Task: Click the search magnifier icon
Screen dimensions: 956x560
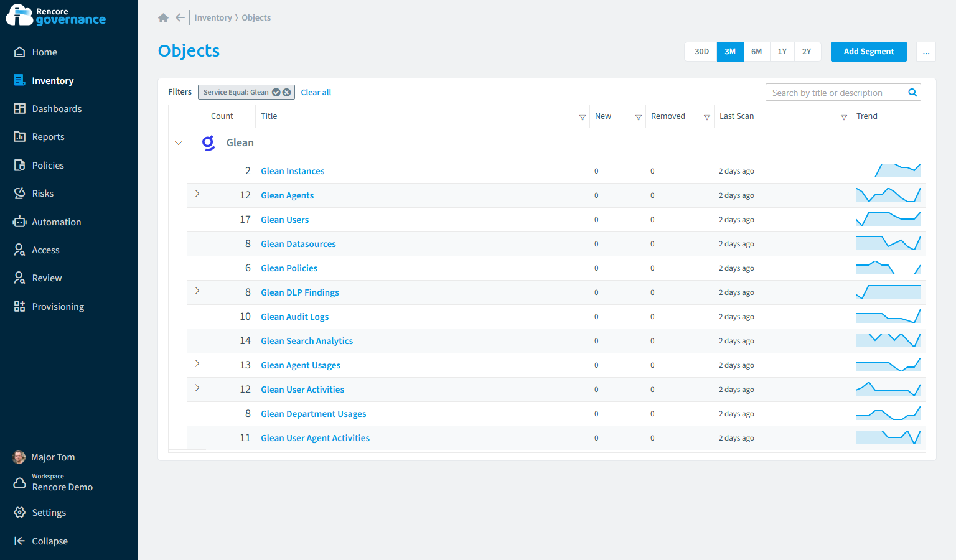Action: 912,93
